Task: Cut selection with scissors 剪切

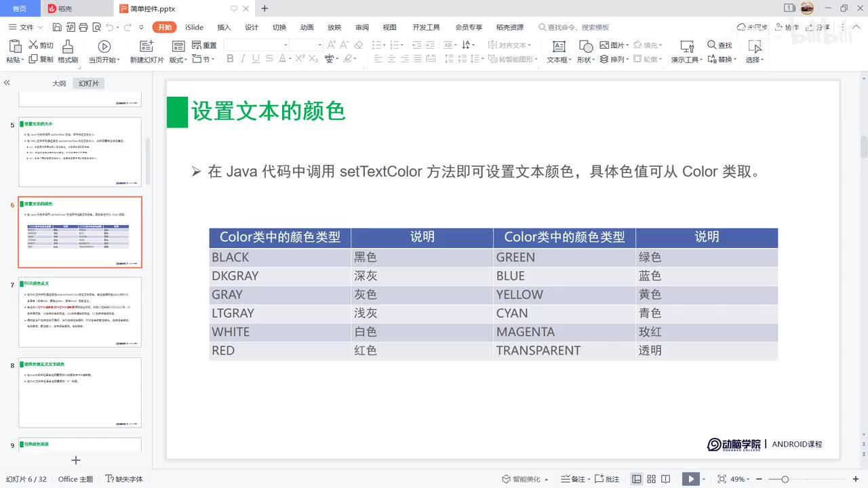Action: pos(41,45)
